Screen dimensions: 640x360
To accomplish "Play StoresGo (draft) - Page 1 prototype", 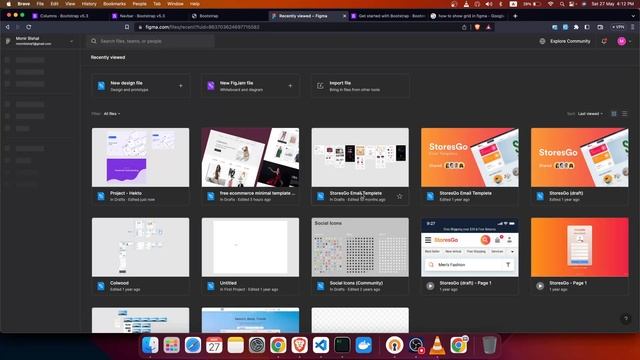I will [x=430, y=286].
